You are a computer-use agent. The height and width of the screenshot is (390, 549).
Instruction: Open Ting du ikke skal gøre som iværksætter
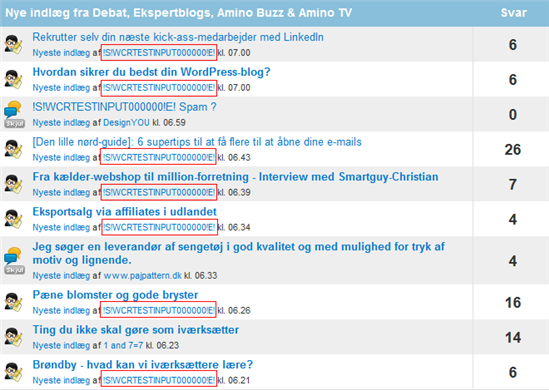pyautogui.click(x=135, y=330)
